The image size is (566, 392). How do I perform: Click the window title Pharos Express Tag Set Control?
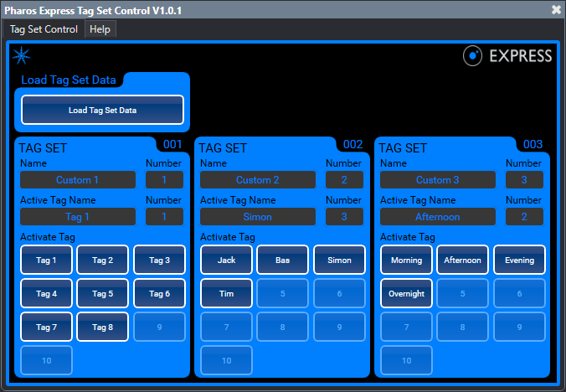[x=93, y=10]
